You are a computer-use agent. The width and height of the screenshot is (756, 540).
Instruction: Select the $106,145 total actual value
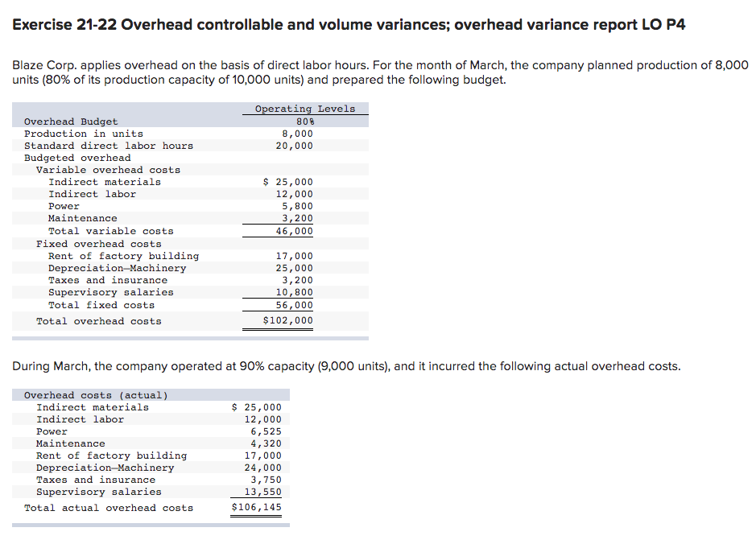click(257, 507)
